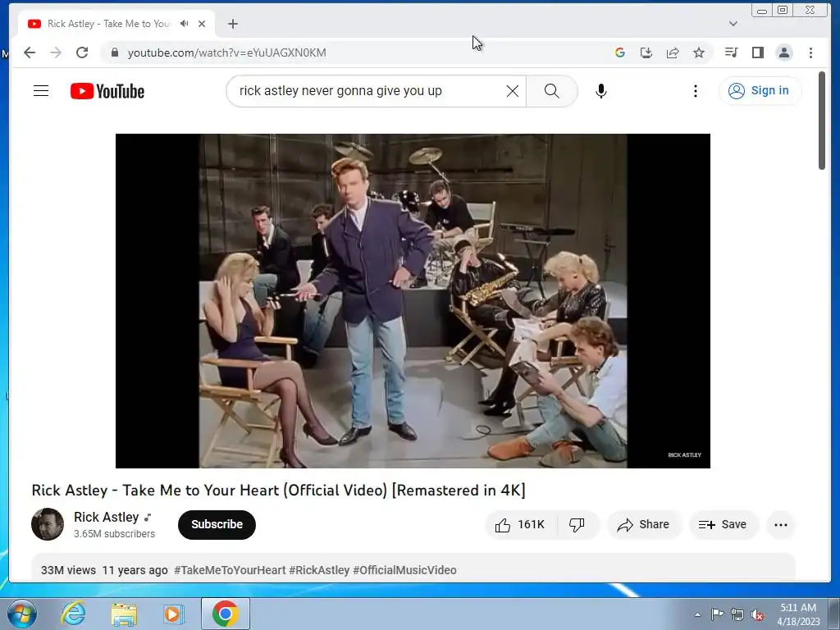Open the Windows Start button
The height and width of the screenshot is (630, 840).
pyautogui.click(x=21, y=614)
